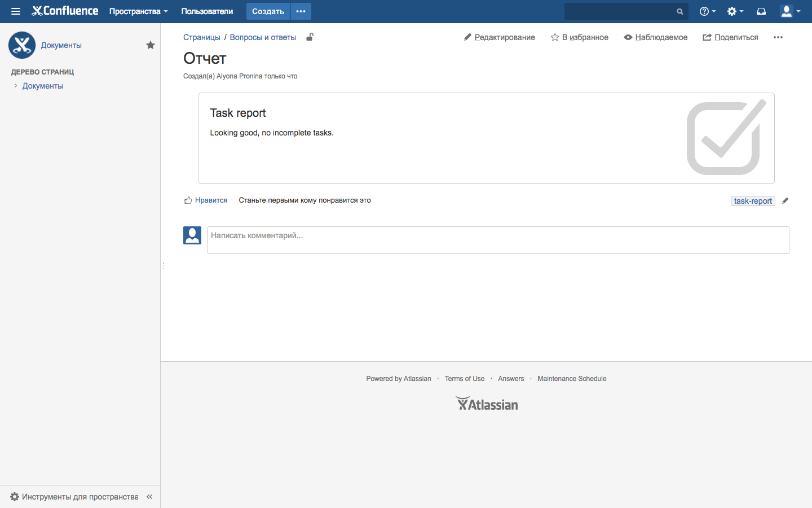The image size is (812, 508).
Task: Click 'Станьте первыми кому понравится это' text
Action: pos(305,200)
